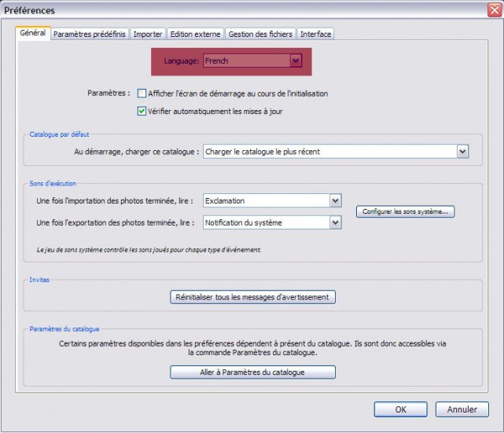Confirm with the OK button
504x433 pixels.
tap(400, 409)
